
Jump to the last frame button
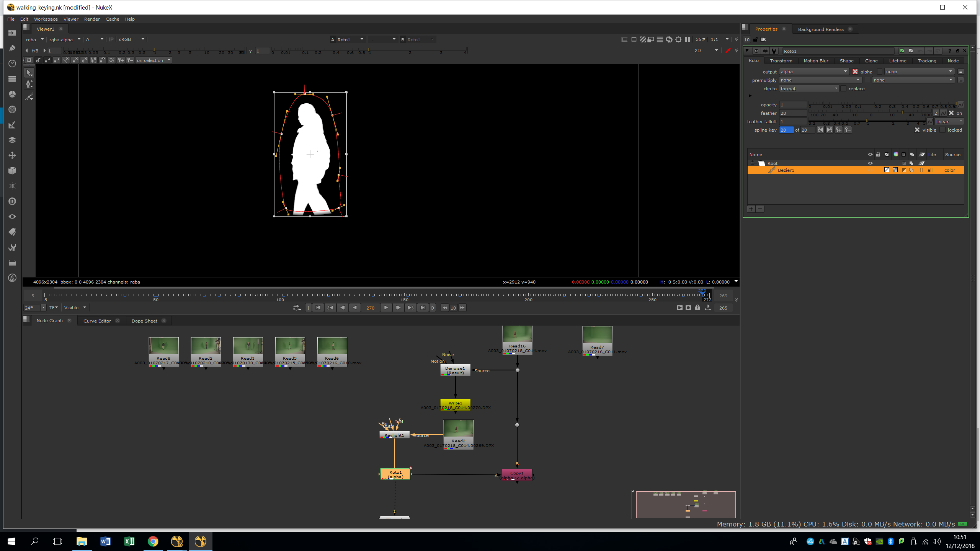(422, 308)
